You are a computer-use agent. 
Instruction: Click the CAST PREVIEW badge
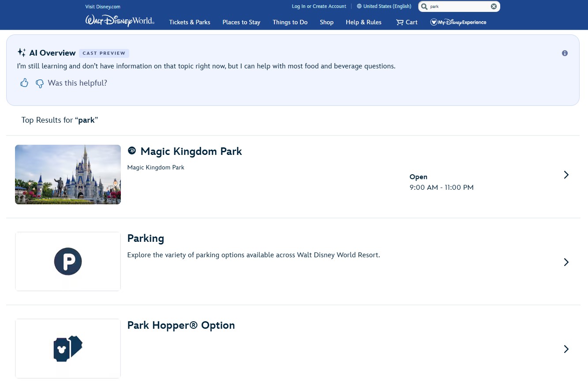pos(104,53)
